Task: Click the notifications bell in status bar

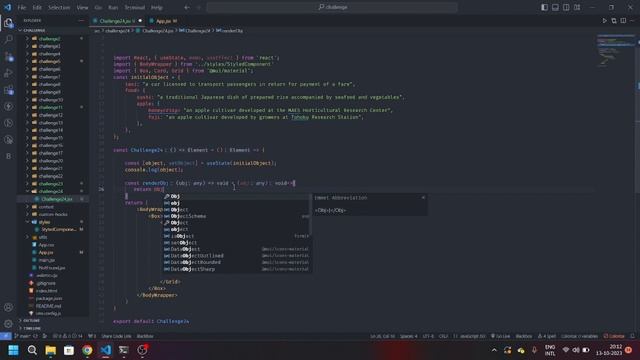Action: (633, 336)
